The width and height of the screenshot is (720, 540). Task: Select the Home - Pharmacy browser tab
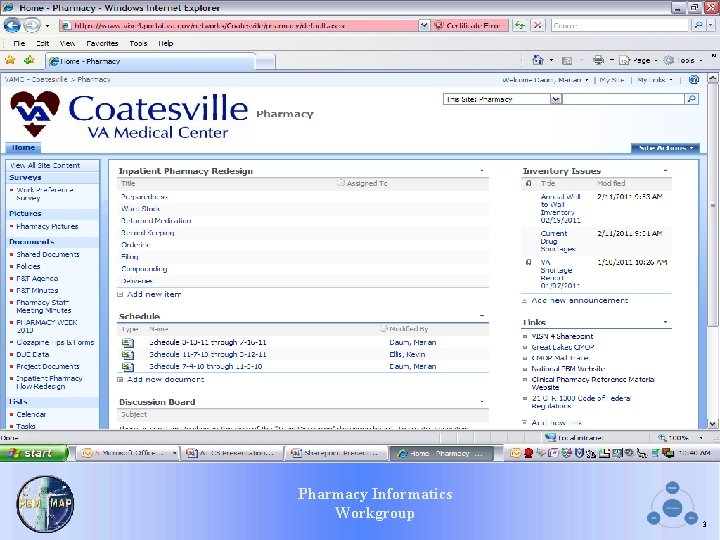(x=150, y=61)
